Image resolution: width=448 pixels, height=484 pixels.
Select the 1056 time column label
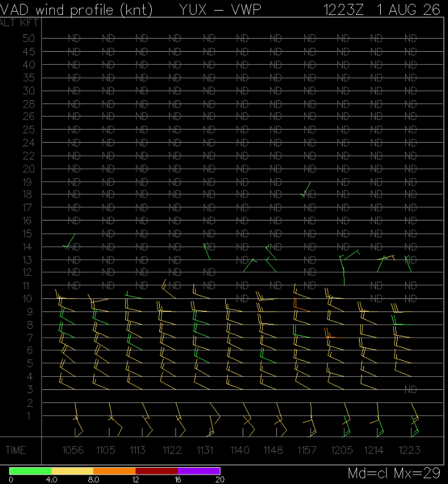coord(73,450)
